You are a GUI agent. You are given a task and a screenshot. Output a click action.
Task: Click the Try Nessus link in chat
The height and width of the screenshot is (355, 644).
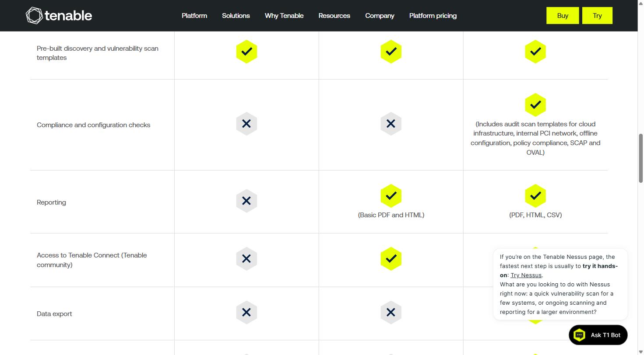coord(526,275)
